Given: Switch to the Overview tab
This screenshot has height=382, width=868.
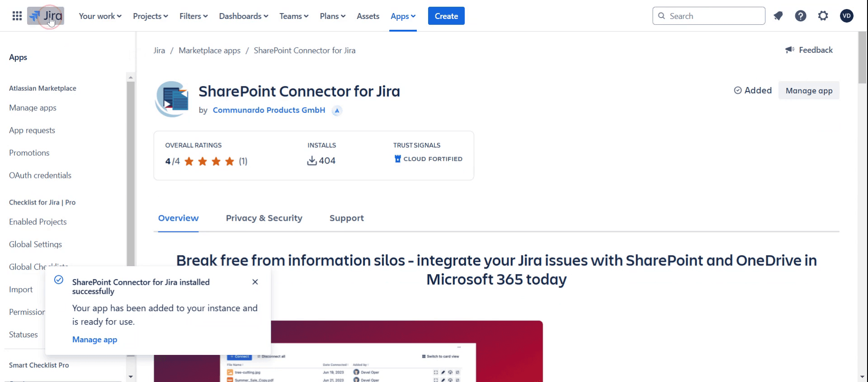Looking at the screenshot, I should pos(178,218).
